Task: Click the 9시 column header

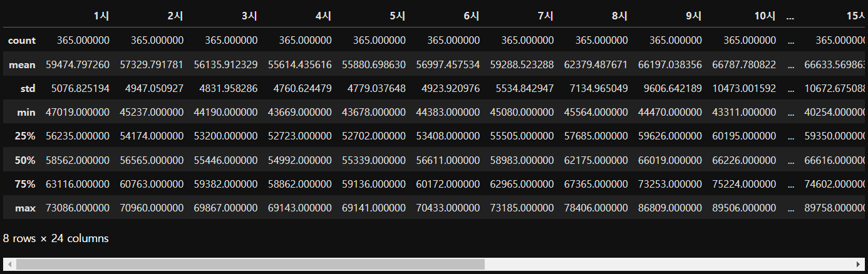Action: [693, 17]
